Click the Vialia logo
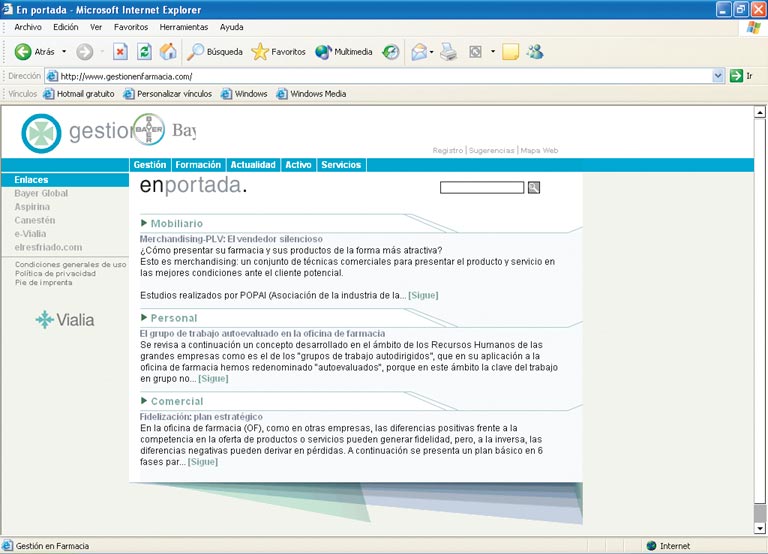The image size is (768, 554). tap(65, 320)
